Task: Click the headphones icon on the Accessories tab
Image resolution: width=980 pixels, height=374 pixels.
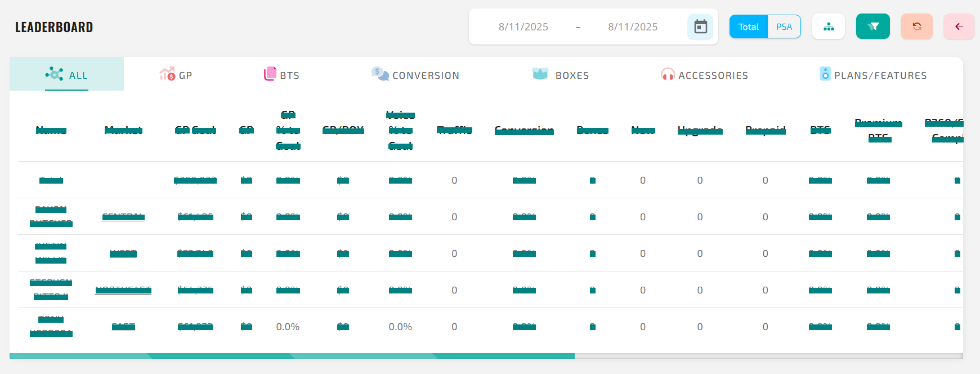Action: [668, 74]
